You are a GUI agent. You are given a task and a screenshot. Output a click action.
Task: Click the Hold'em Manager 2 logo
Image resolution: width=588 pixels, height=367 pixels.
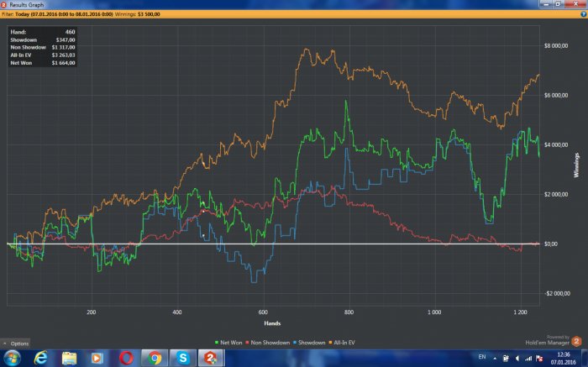576,341
